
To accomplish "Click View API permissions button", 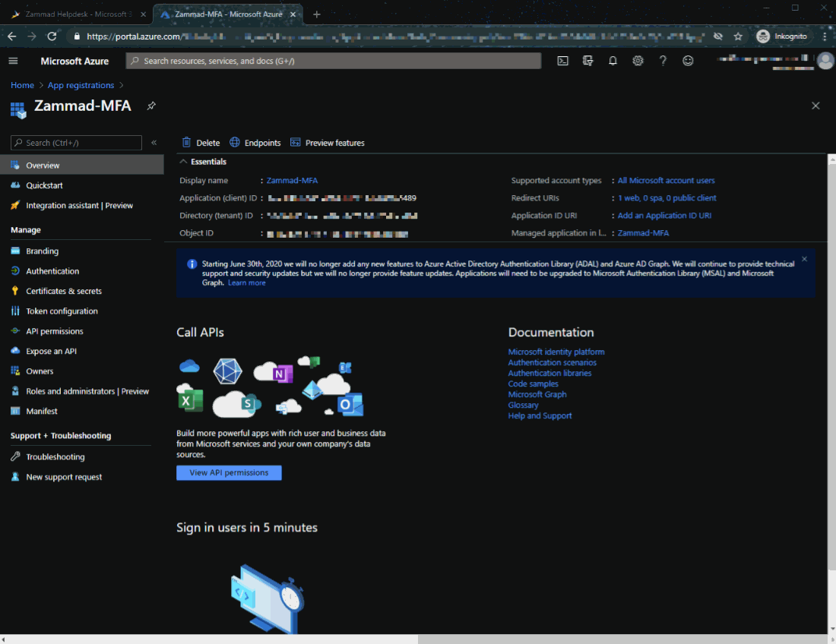I will (229, 472).
